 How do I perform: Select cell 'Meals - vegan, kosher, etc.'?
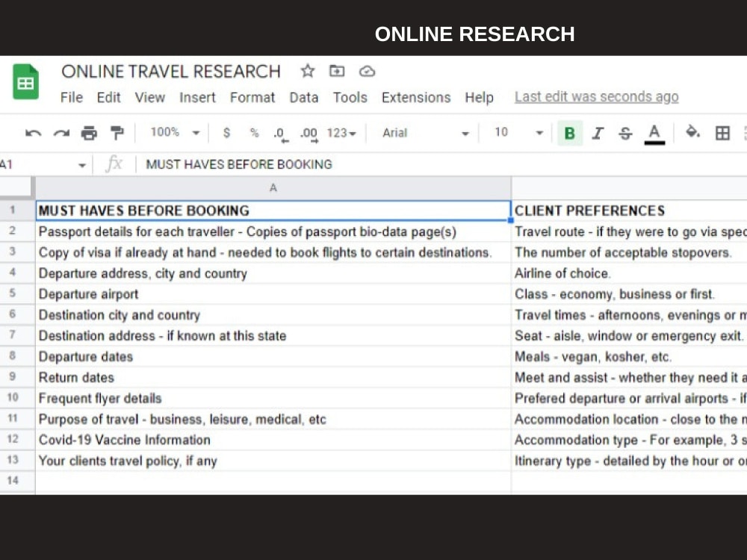click(629, 357)
